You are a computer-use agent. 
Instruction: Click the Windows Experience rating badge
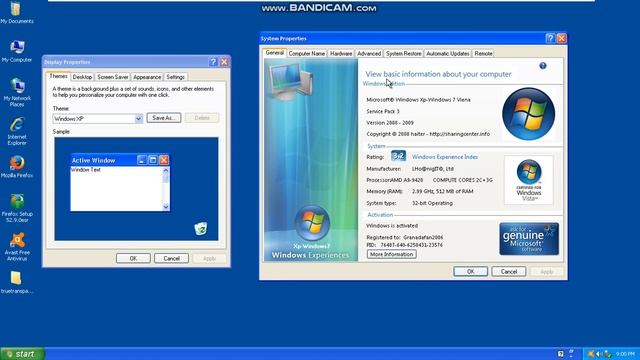(398, 156)
